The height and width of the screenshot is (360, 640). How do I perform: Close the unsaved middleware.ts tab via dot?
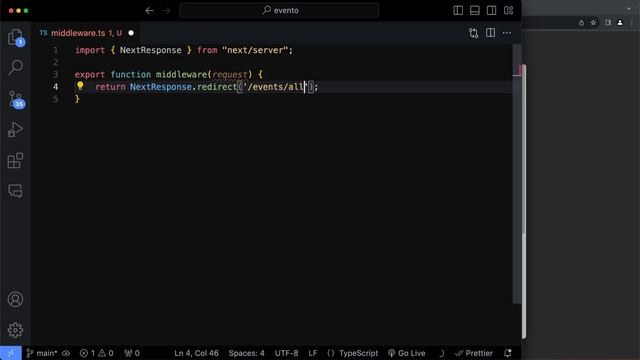(131, 33)
